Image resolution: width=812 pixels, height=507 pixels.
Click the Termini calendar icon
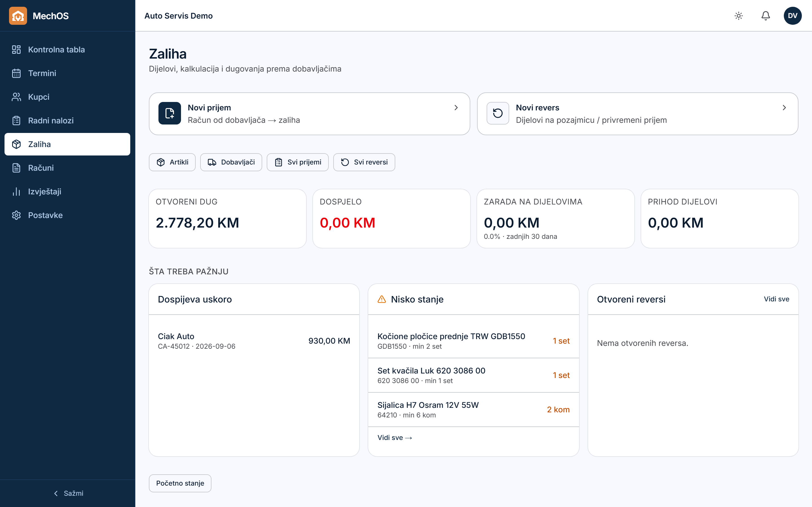point(16,73)
